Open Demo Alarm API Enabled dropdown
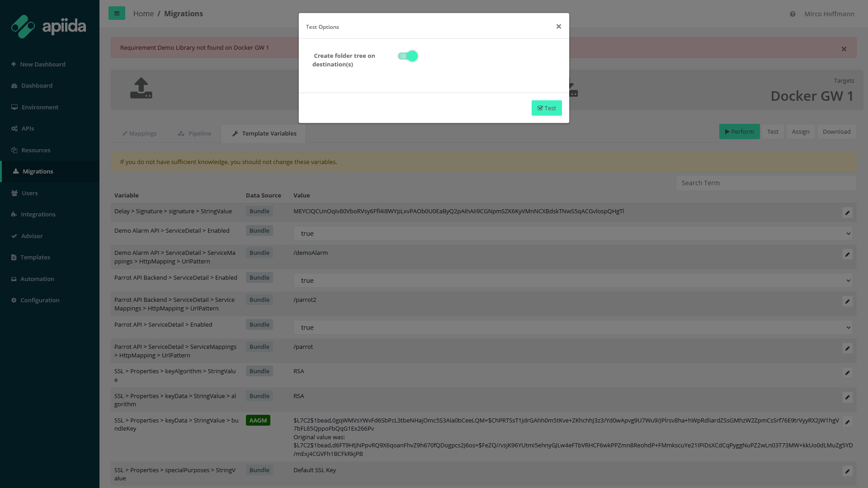Screen dimensions: 868x488 572,234
